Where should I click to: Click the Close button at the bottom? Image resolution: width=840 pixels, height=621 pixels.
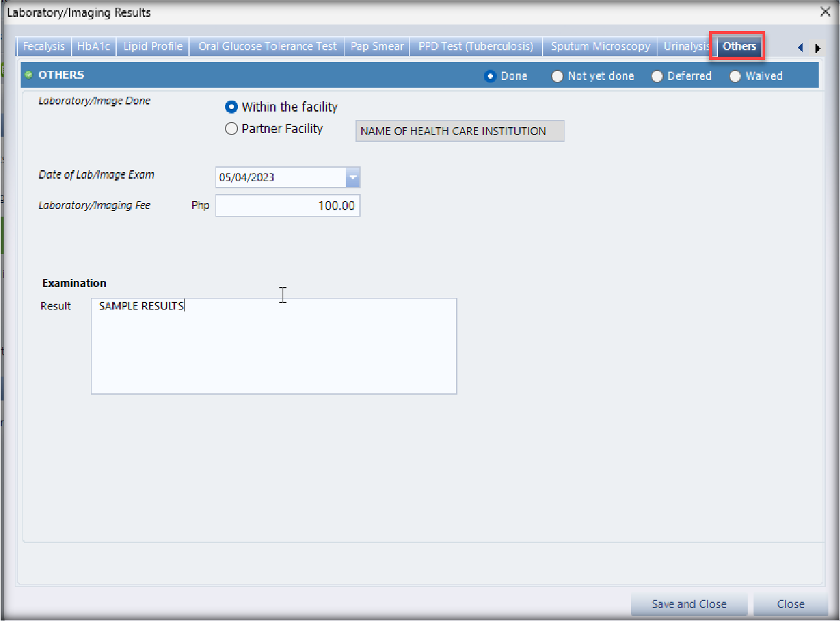point(790,604)
